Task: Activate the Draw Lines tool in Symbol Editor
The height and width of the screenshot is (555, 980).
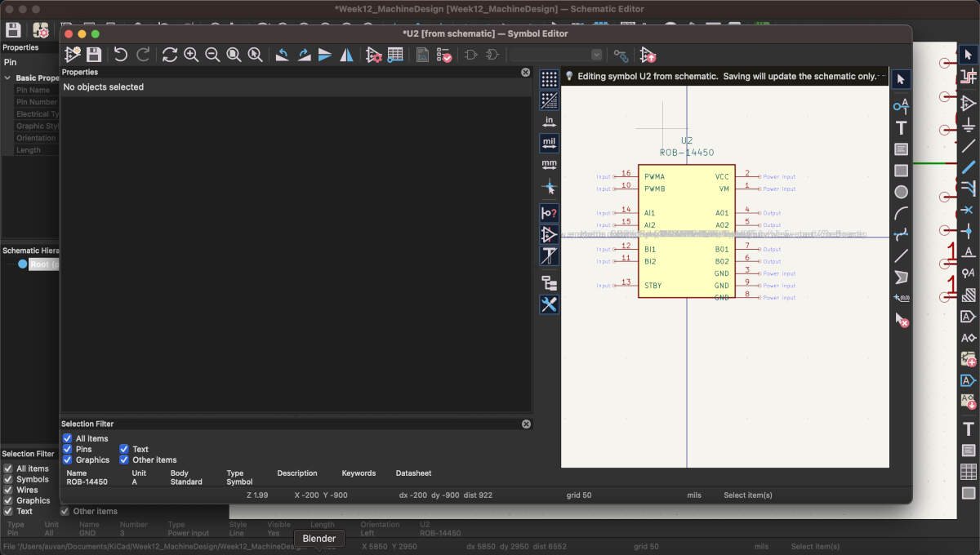Action: coord(901,256)
